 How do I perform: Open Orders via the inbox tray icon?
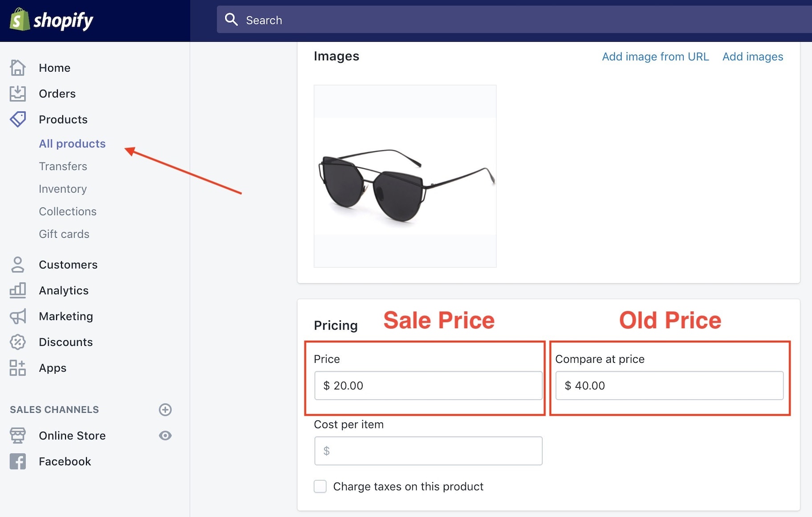[18, 94]
